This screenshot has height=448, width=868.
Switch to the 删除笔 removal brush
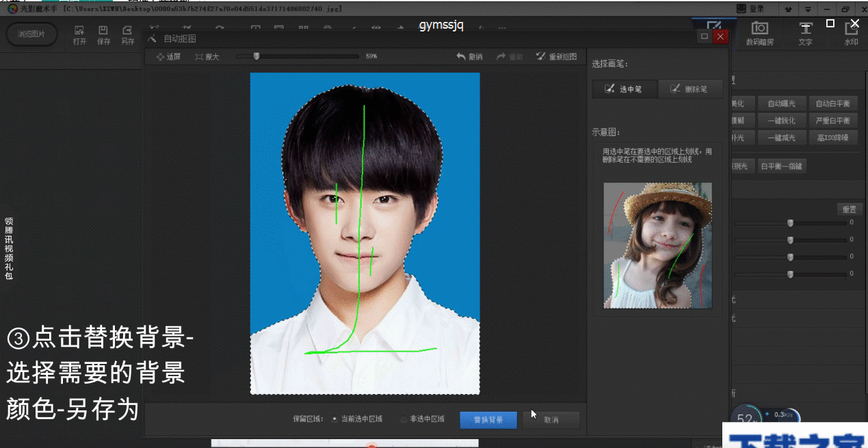coord(691,89)
